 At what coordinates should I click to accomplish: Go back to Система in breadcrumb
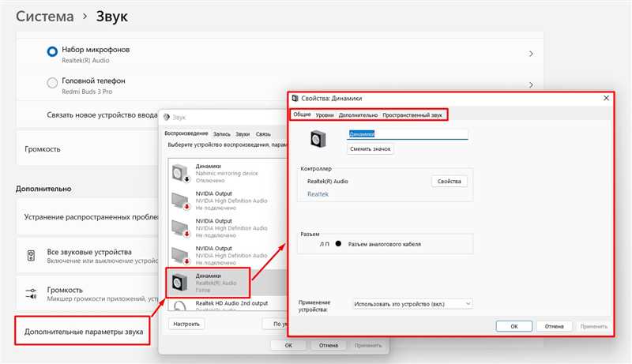(45, 17)
